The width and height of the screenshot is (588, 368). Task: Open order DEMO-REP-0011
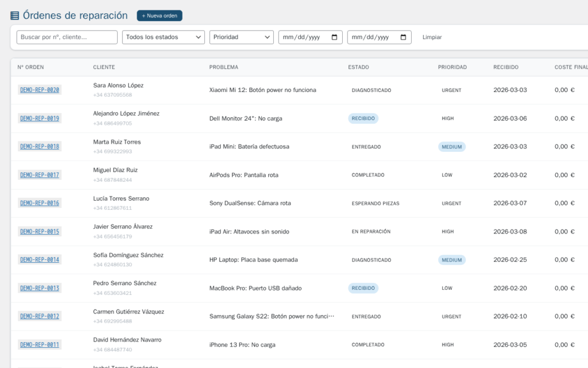[39, 344]
